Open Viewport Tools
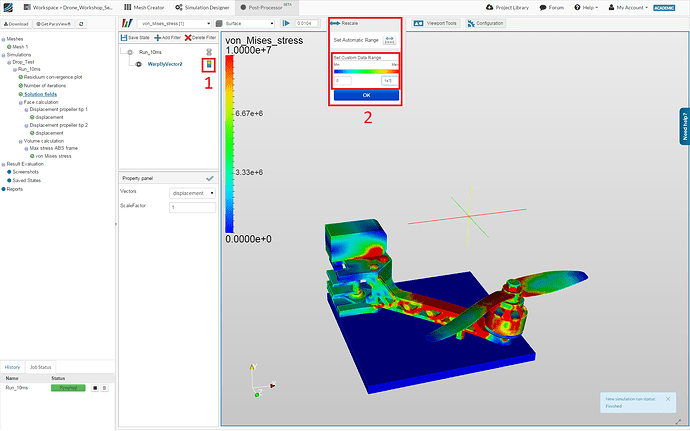Screen dimensions: 690x431 435,22
